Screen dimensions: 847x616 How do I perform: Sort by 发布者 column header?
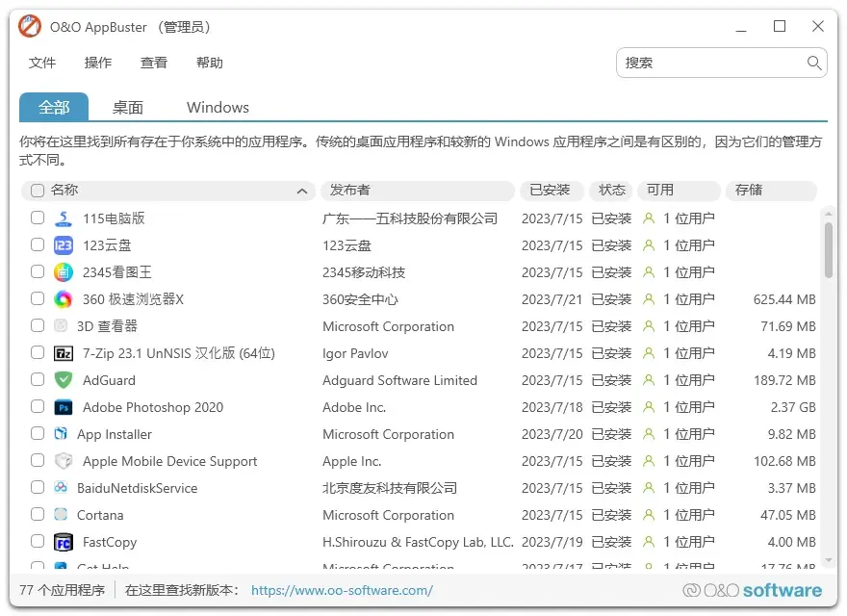pyautogui.click(x=417, y=191)
